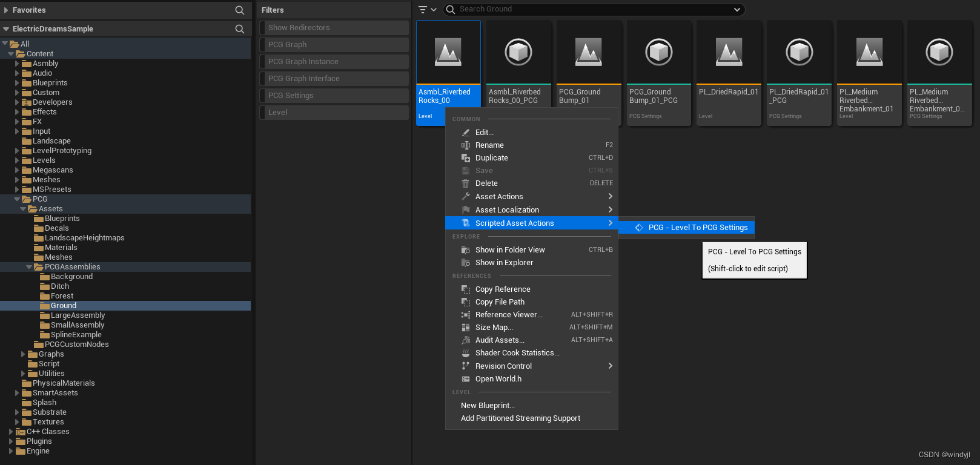Image resolution: width=980 pixels, height=465 pixels.
Task: Choose Duplicate from the context menu
Action: (532, 158)
